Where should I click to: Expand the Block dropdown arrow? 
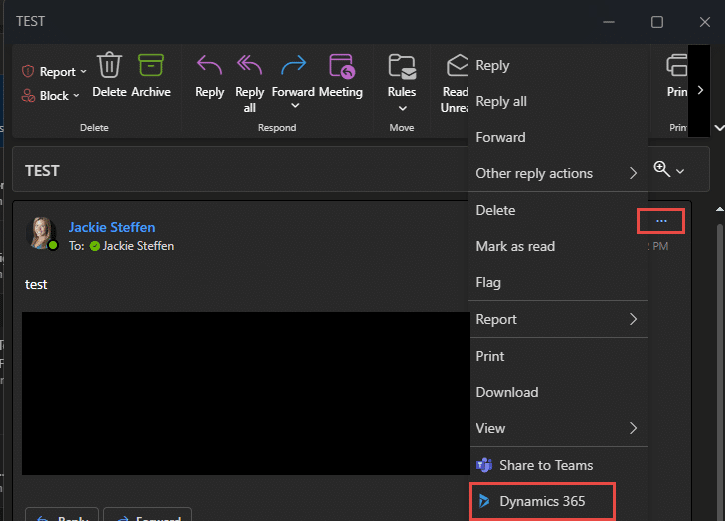tap(76, 96)
